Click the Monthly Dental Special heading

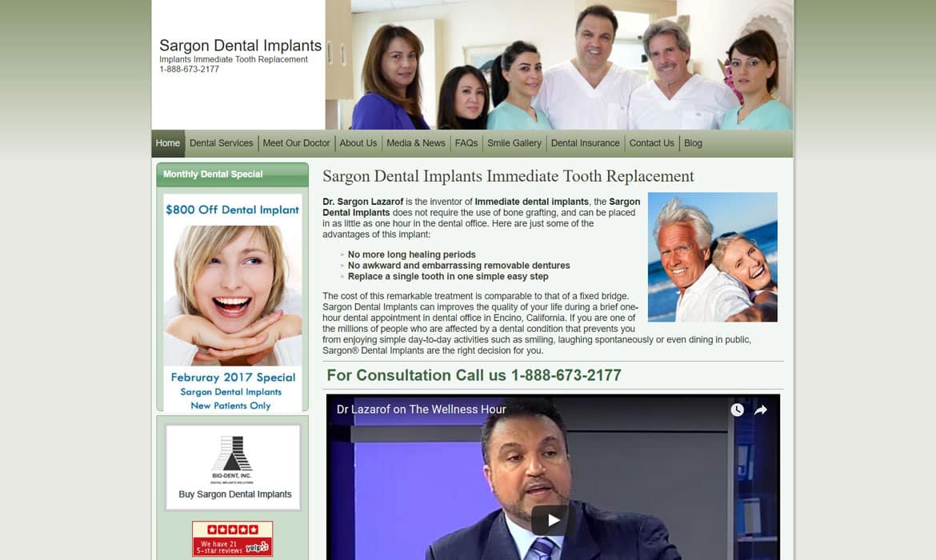pos(213,174)
